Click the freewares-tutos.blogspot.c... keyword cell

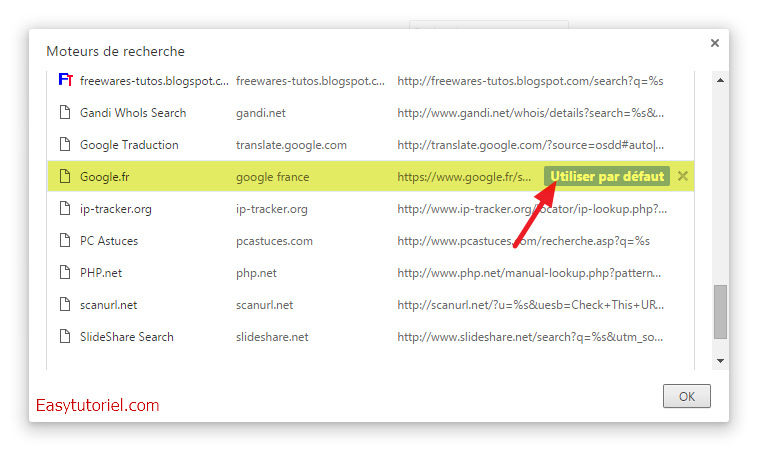tap(310, 81)
